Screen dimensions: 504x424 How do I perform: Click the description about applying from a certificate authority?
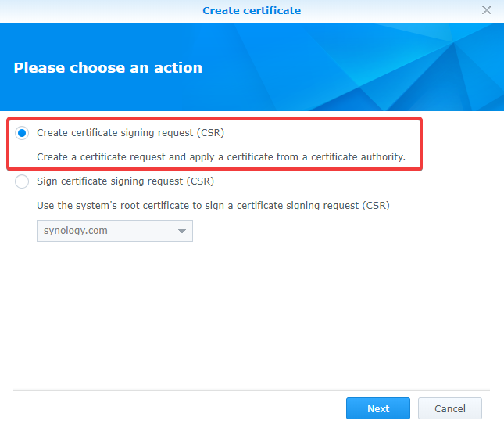[221, 157]
